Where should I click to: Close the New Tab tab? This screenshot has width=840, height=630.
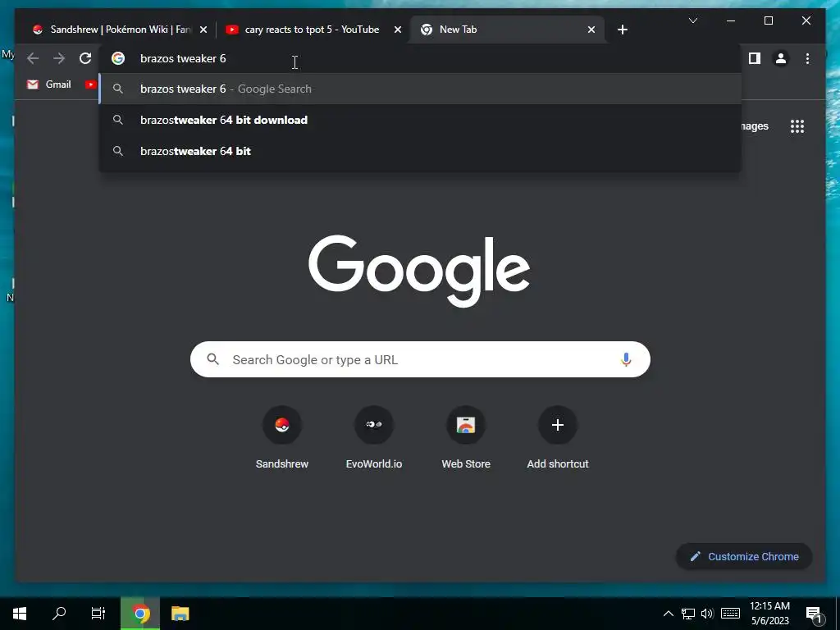591,30
